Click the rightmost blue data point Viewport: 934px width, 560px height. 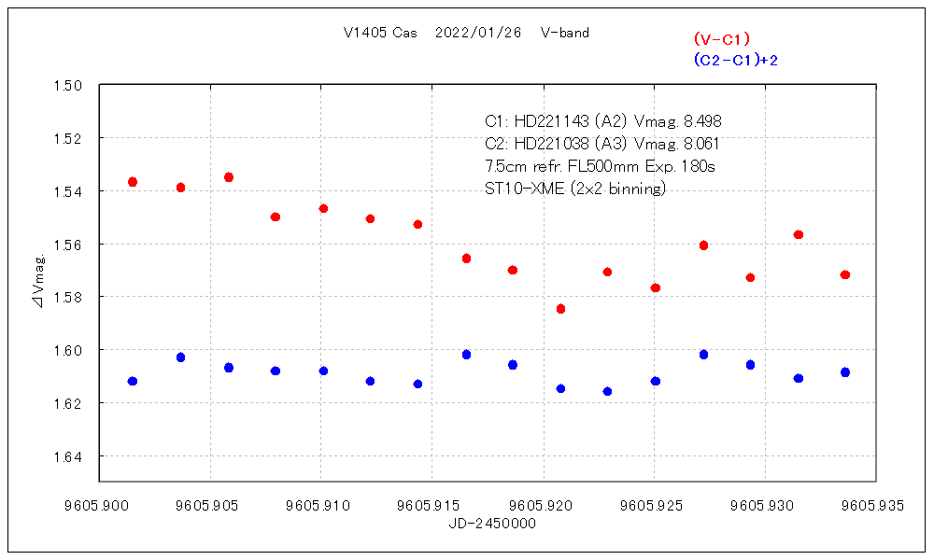845,372
